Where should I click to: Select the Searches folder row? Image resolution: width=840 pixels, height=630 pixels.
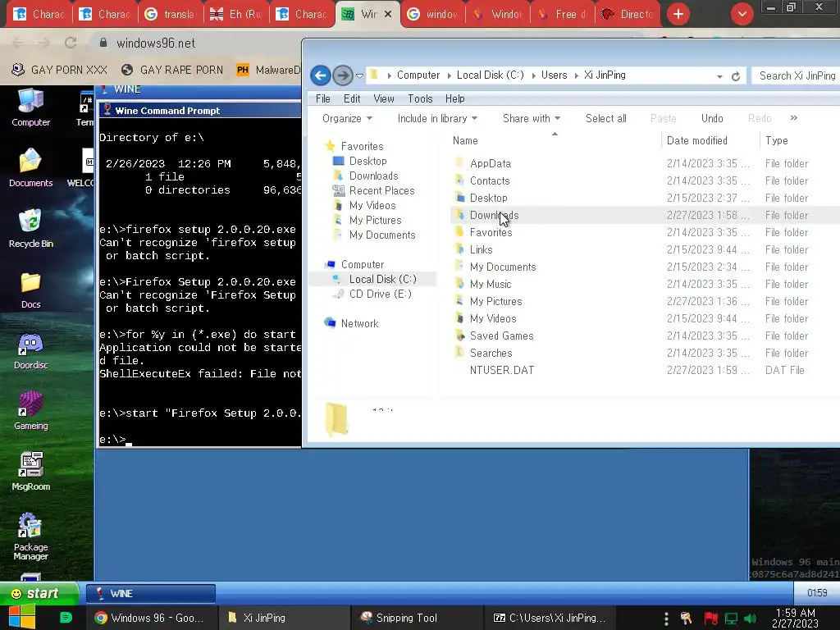[x=645, y=353]
